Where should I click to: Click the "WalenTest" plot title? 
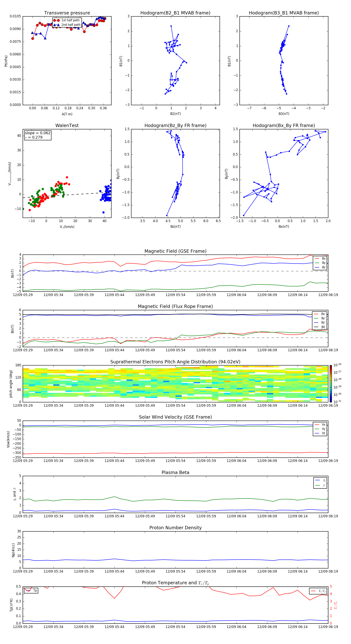[x=67, y=125]
